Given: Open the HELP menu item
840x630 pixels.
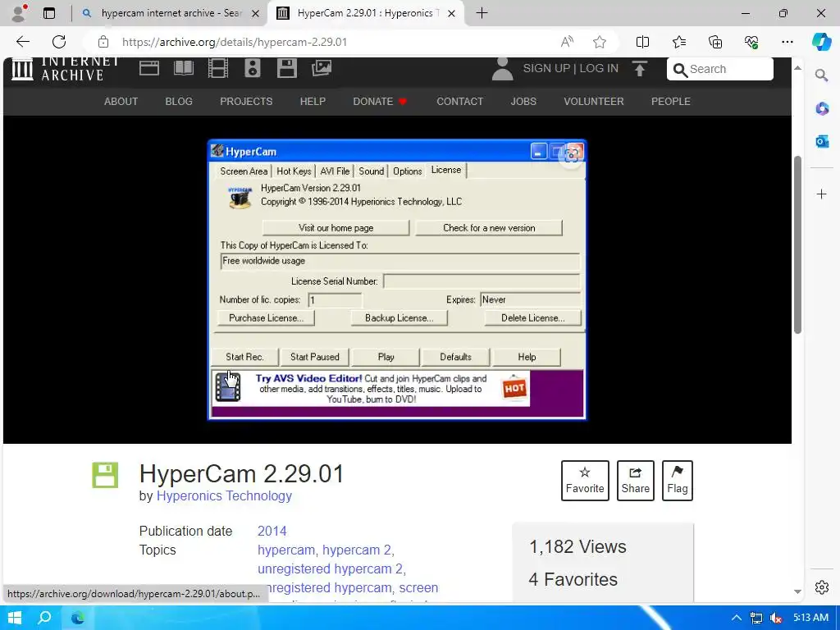Looking at the screenshot, I should pos(313,101).
